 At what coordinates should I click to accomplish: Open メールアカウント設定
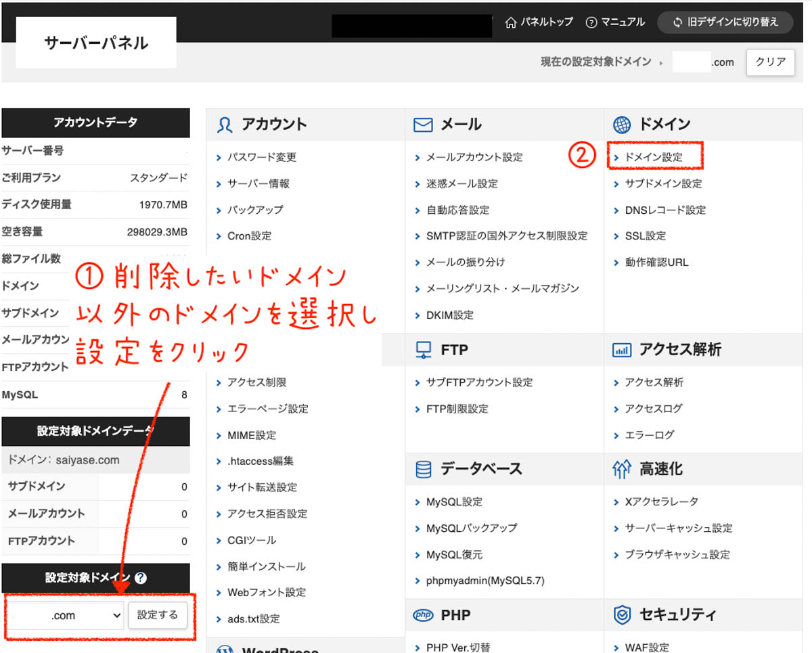tap(474, 157)
